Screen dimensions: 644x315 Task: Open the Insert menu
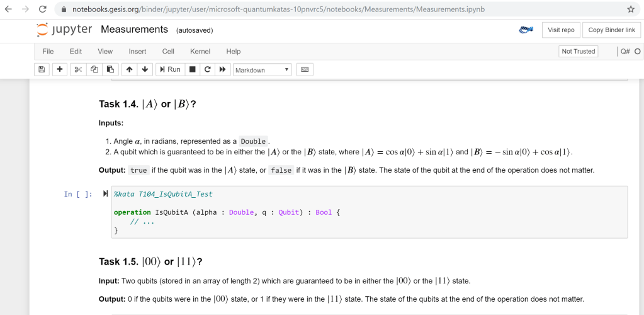point(137,51)
